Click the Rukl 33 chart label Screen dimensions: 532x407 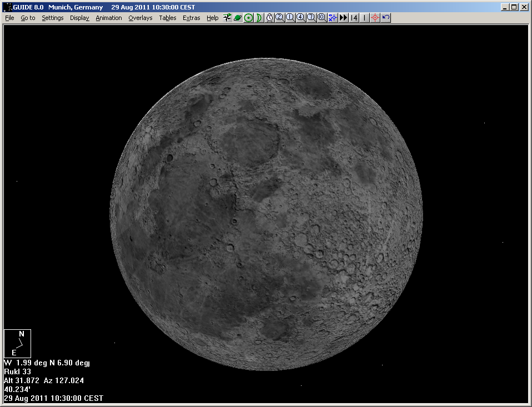(x=17, y=371)
